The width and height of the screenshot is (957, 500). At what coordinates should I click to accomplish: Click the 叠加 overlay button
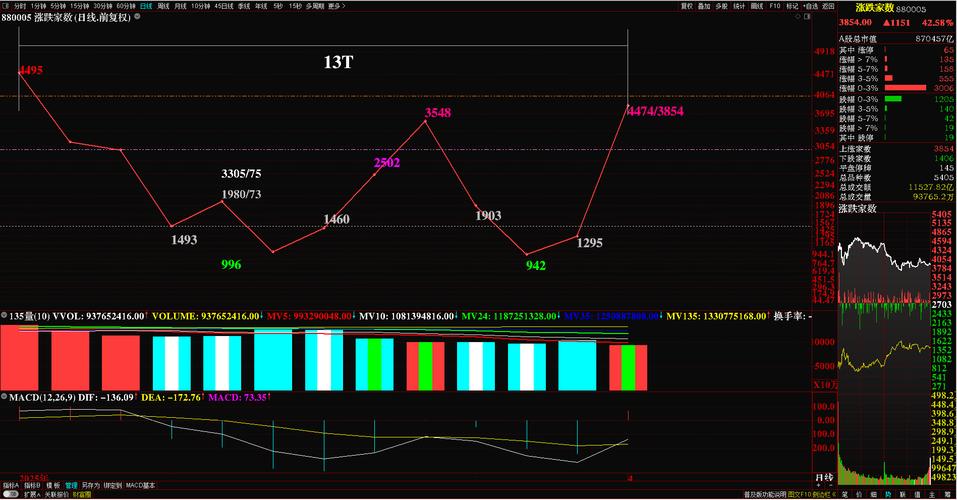[x=704, y=6]
